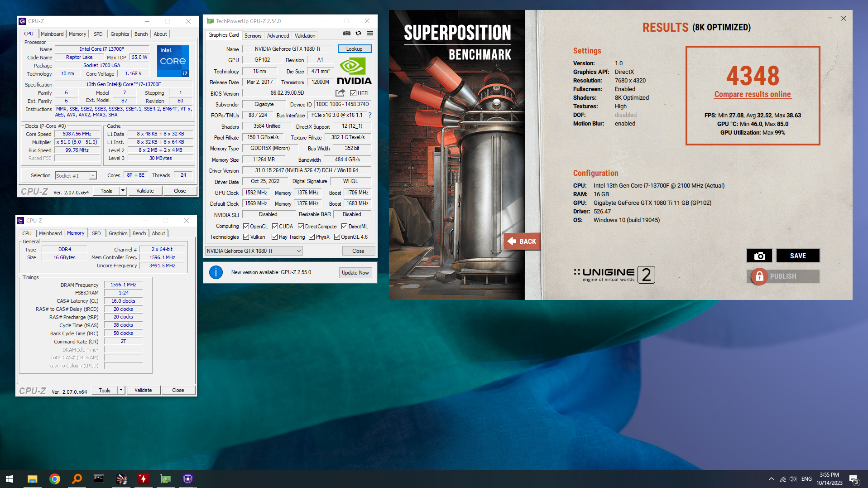Toggle the CUDA checkbox
The image size is (868, 488).
point(275,227)
